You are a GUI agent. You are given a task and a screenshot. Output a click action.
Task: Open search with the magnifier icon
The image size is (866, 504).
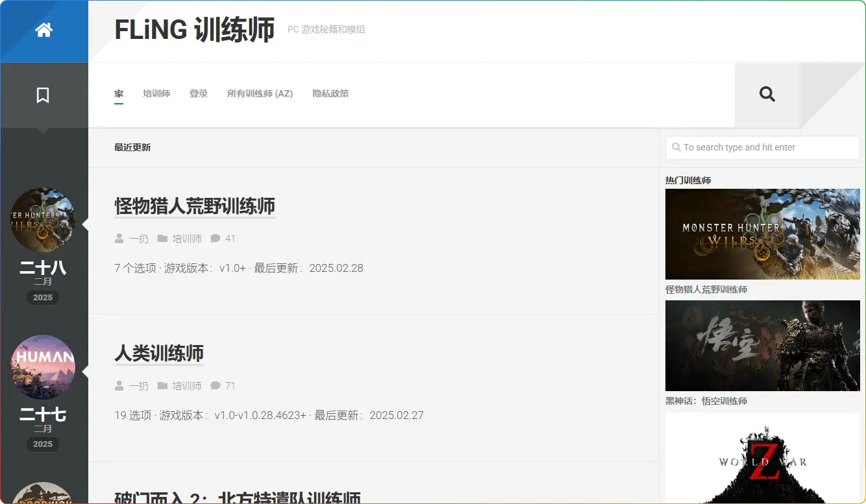[x=767, y=95]
